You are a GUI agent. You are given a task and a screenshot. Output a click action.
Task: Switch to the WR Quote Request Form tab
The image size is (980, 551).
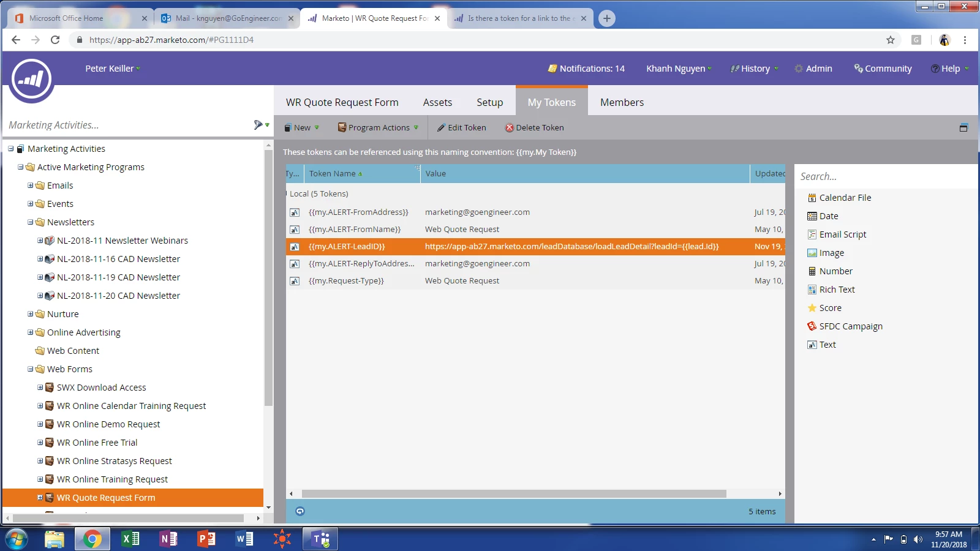pyautogui.click(x=342, y=102)
